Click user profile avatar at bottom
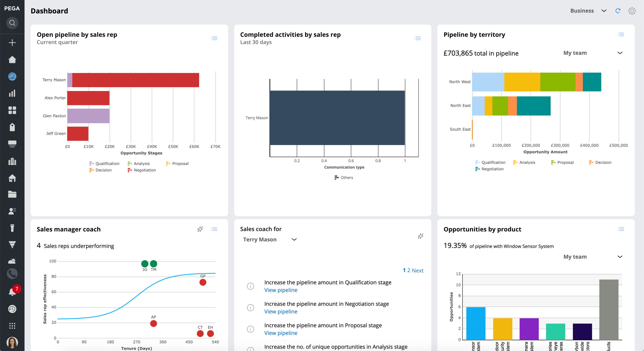The height and width of the screenshot is (351, 644). pyautogui.click(x=12, y=342)
